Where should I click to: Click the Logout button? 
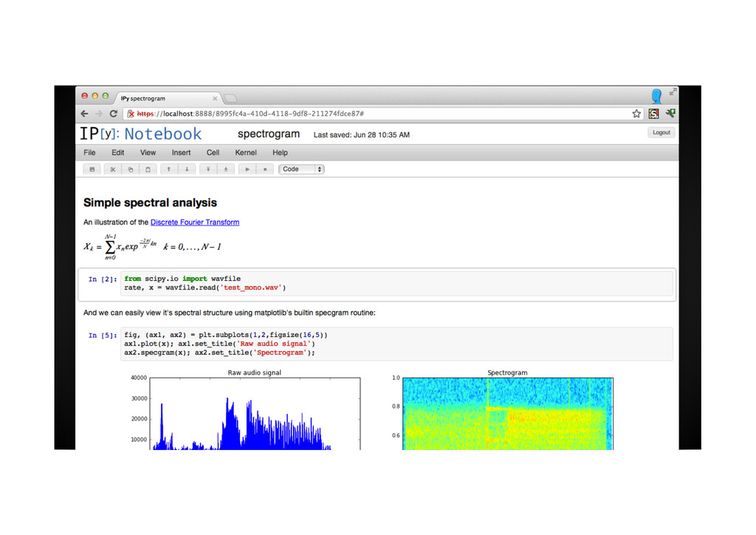click(x=661, y=133)
